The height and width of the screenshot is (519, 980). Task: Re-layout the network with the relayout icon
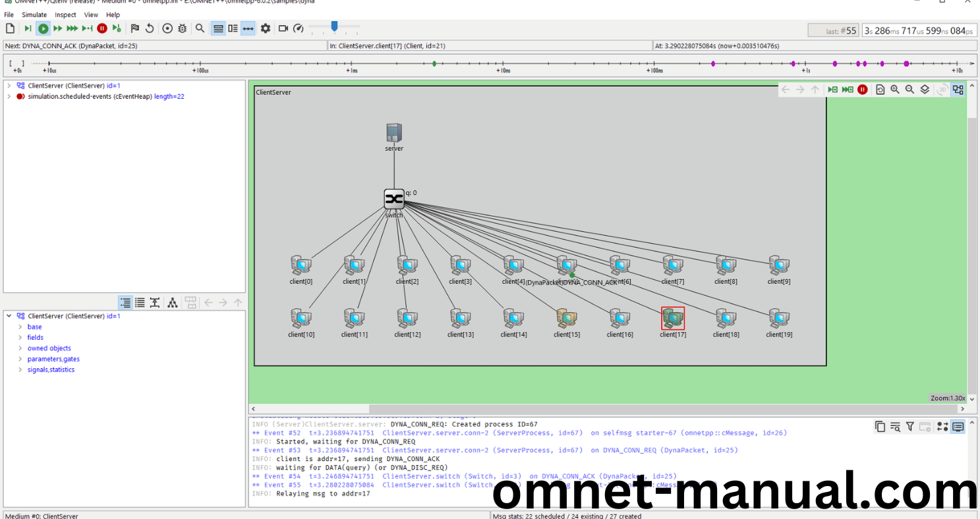880,89
